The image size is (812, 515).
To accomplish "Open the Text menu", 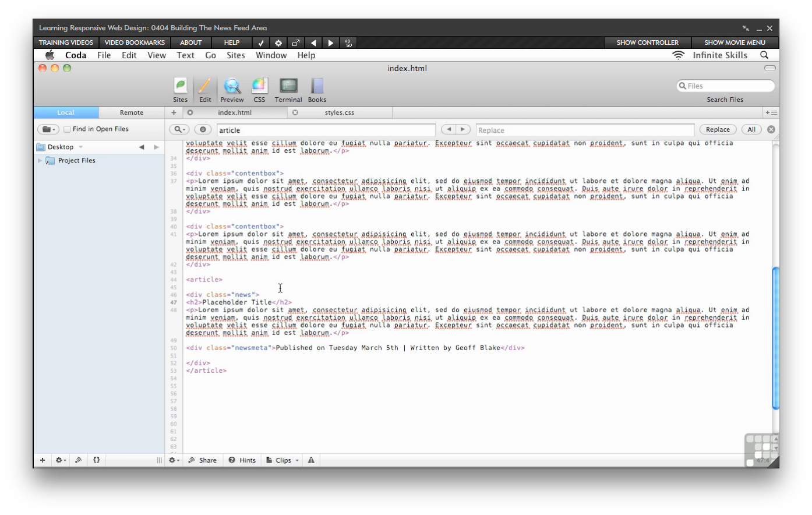I will tap(186, 55).
